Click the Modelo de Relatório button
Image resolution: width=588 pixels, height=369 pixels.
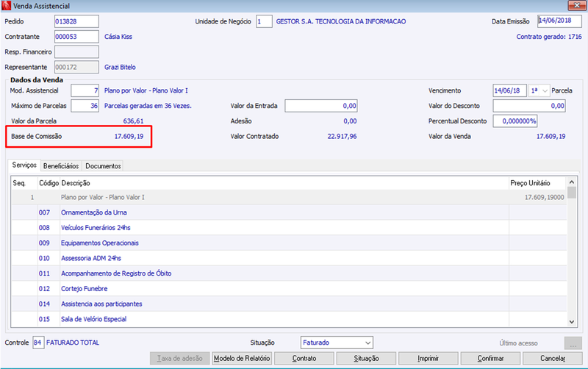[242, 358]
